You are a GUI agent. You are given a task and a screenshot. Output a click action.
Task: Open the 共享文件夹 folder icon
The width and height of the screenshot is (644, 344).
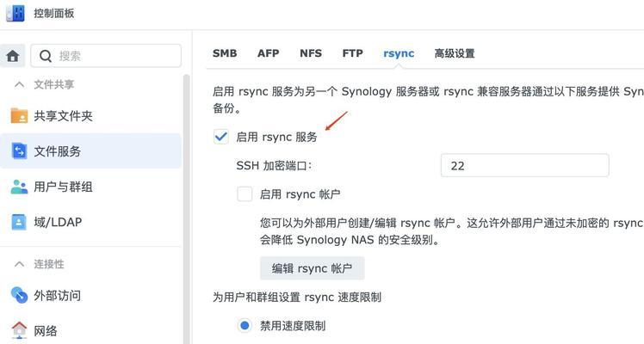click(19, 116)
